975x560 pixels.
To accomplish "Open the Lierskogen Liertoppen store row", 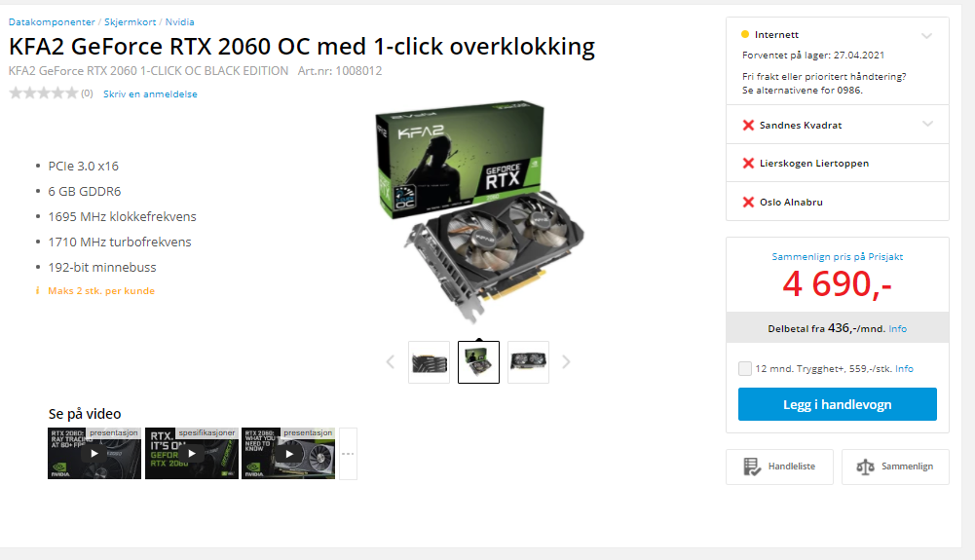I will 838,163.
